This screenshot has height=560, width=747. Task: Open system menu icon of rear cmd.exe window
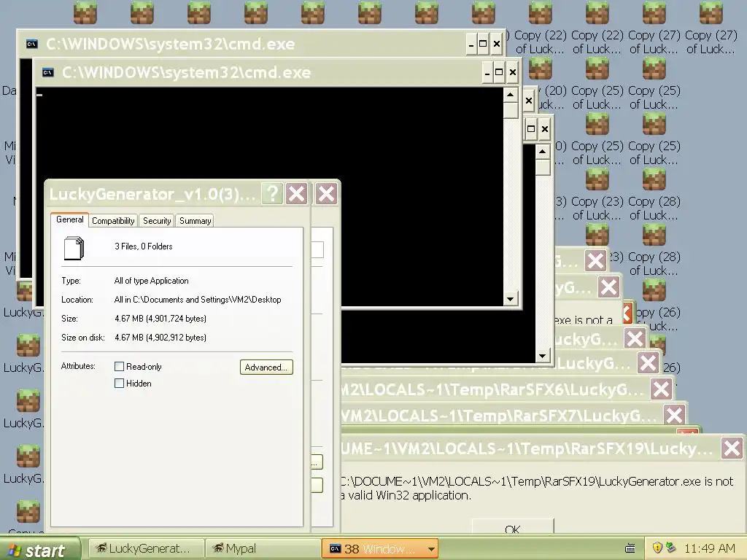click(31, 44)
